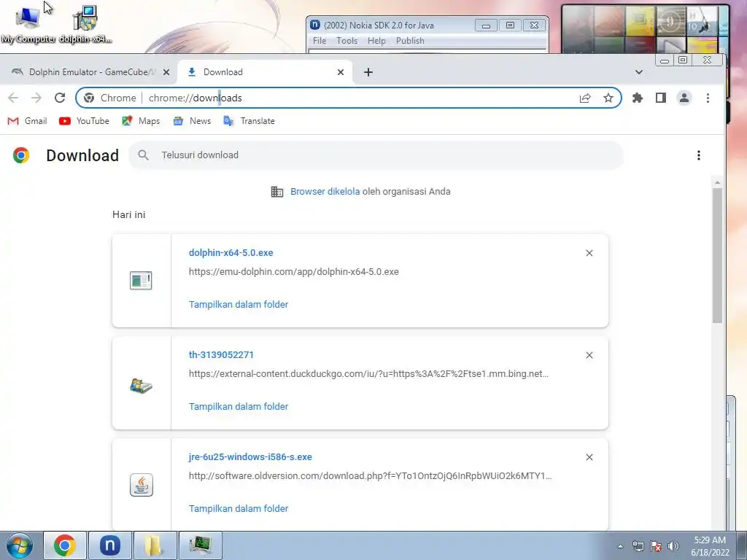Open Publish menu in Nokia SDK window
The width and height of the screenshot is (747, 560).
tap(410, 41)
